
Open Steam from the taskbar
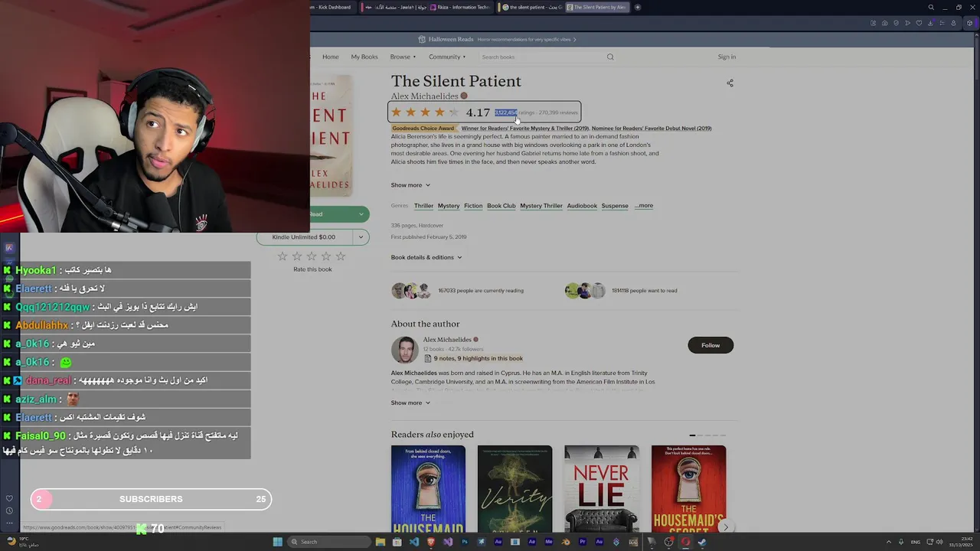tap(701, 542)
